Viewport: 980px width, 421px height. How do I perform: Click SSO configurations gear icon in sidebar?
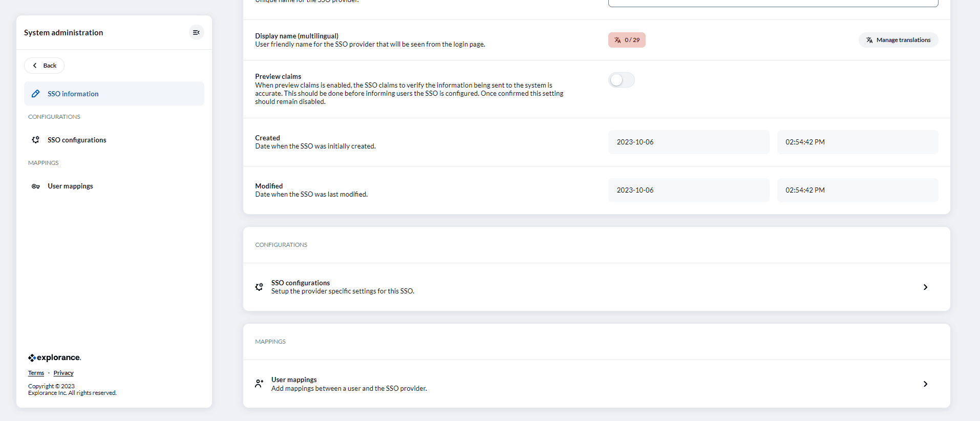[x=35, y=140]
